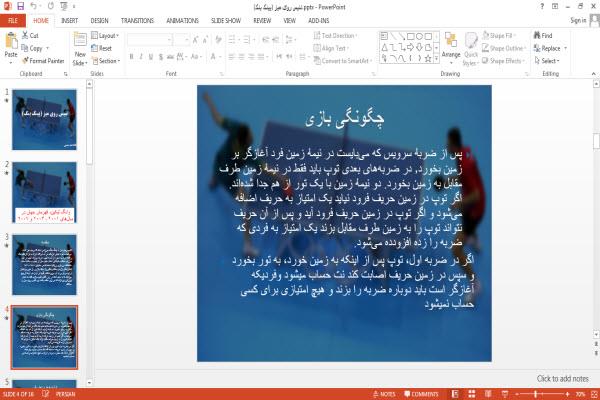Viewport: 600px width, 400px height.
Task: Select slide 1 thumbnail
Action: 44,119
